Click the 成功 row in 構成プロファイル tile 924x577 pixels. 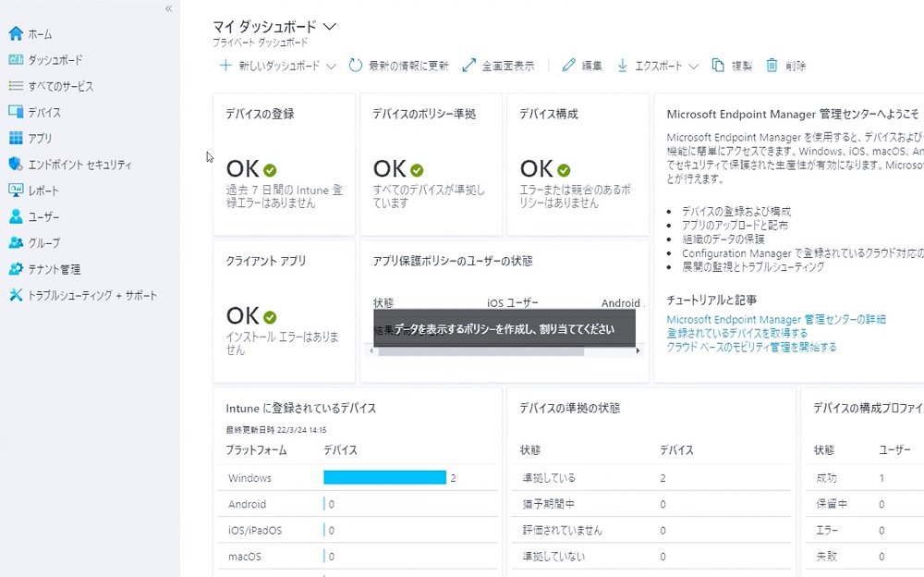tap(865, 478)
